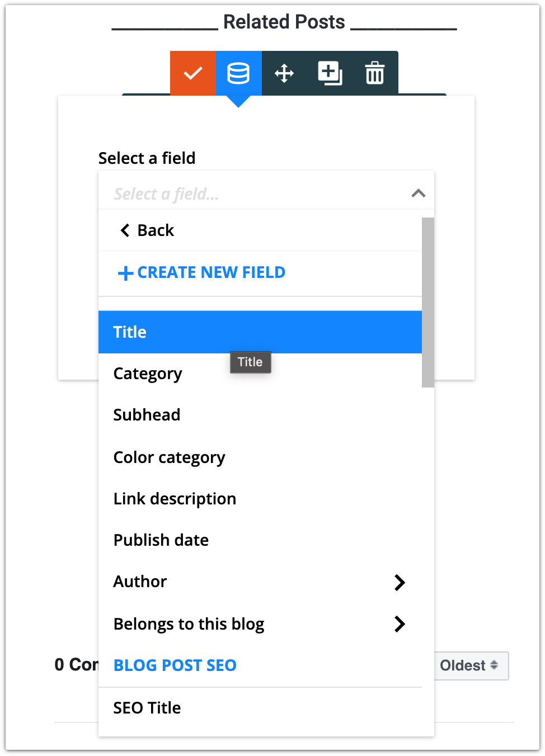
Task: Pick the Subhead field option
Action: [x=260, y=415]
